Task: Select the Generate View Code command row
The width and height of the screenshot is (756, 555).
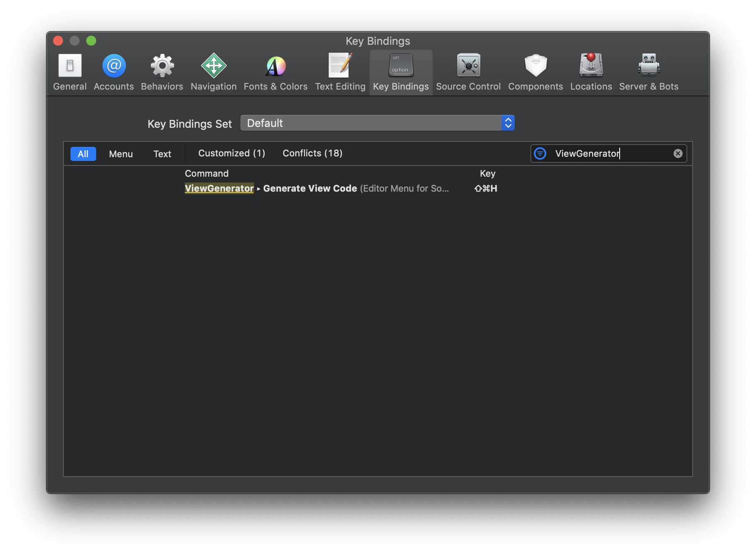Action: (x=378, y=188)
